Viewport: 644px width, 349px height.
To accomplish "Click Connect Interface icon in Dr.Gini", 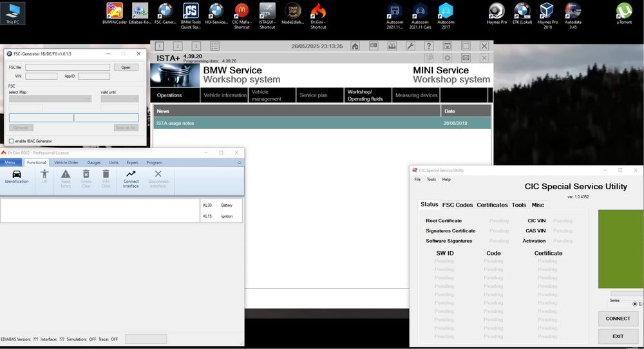I will point(131,180).
